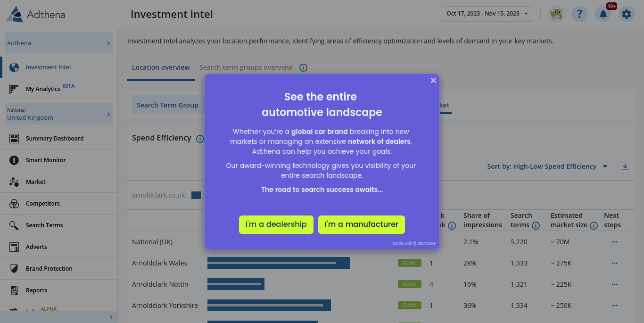The height and width of the screenshot is (323, 644).
Task: Click the Summary Dashboard icon
Action: (14, 139)
